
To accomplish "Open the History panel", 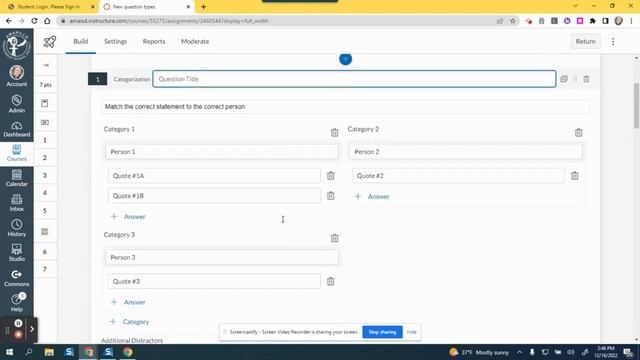I will coord(17,228).
